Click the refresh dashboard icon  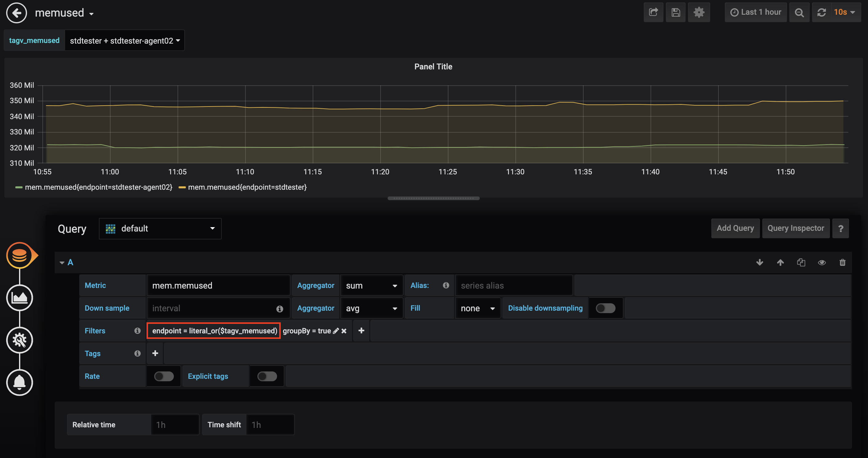(822, 13)
